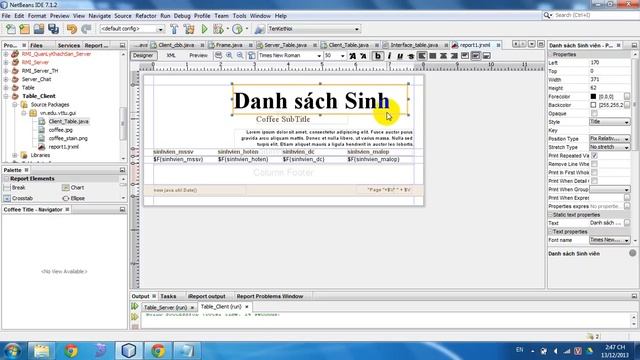
Task: Toggle strikethrough text formatting
Action: point(411,56)
